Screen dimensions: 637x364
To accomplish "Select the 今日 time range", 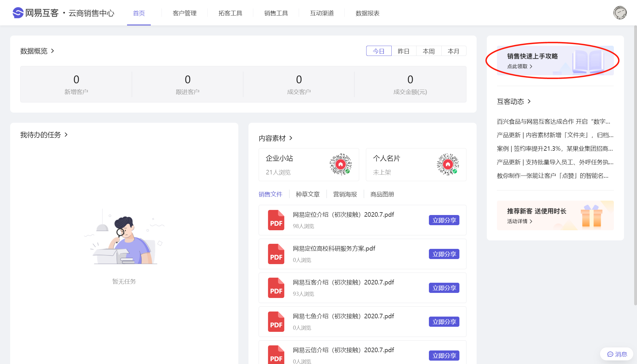I will (379, 51).
